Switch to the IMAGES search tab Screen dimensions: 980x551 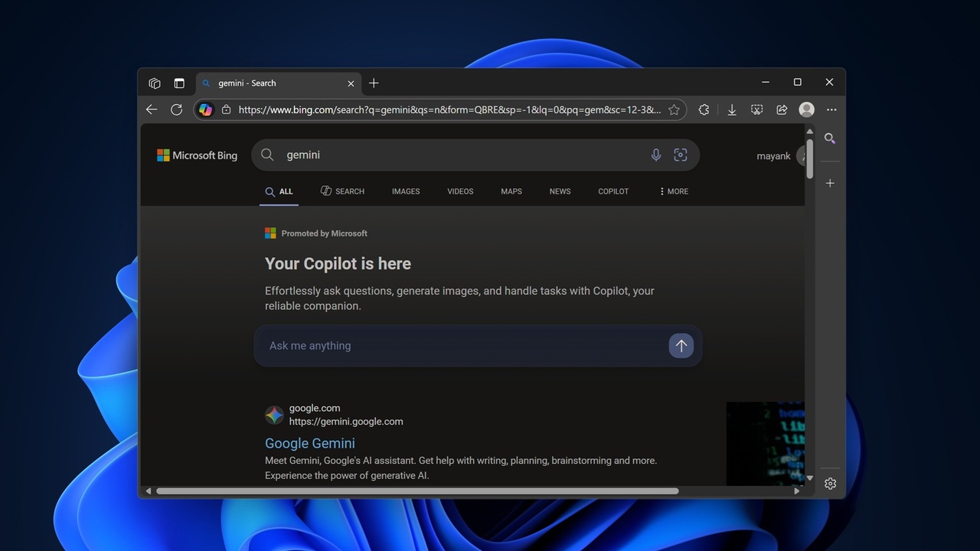pos(406,191)
